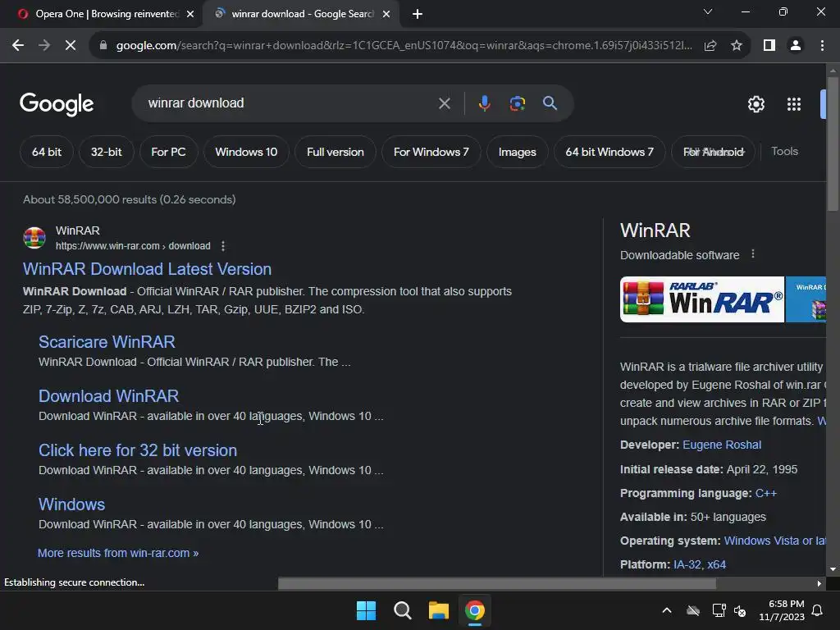The width and height of the screenshot is (840, 630).
Task: Filter results by 32-bit chip
Action: pos(106,152)
